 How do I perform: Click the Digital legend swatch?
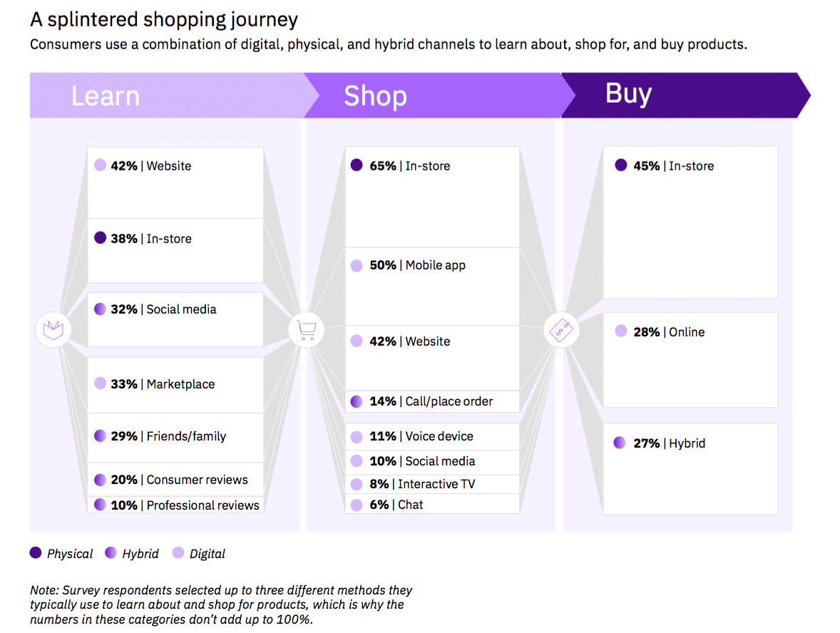(178, 553)
